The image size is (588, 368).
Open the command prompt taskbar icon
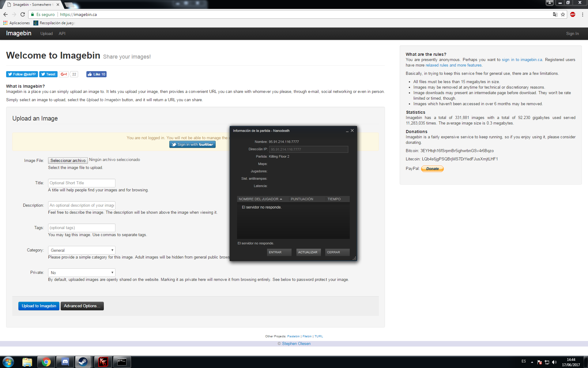click(122, 362)
